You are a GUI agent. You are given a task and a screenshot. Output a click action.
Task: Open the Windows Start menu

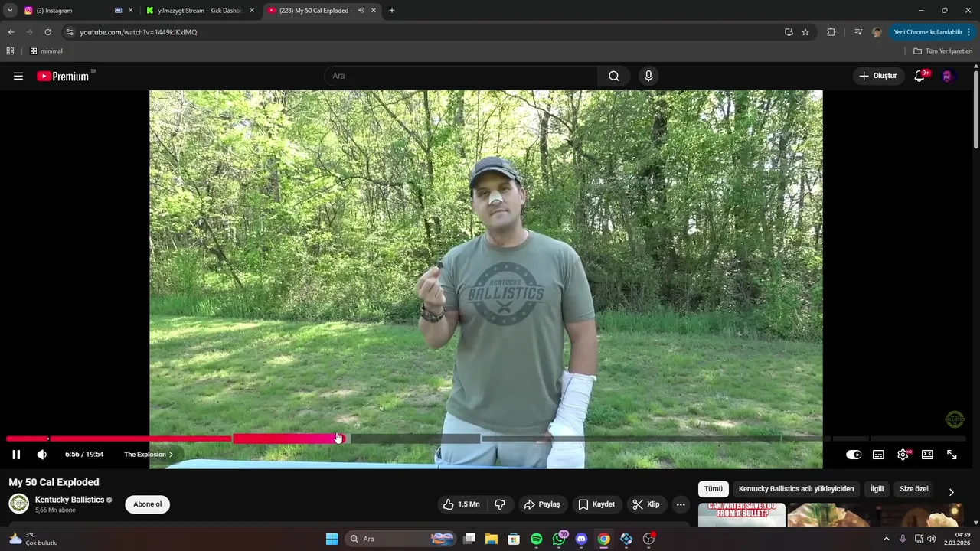pyautogui.click(x=332, y=539)
